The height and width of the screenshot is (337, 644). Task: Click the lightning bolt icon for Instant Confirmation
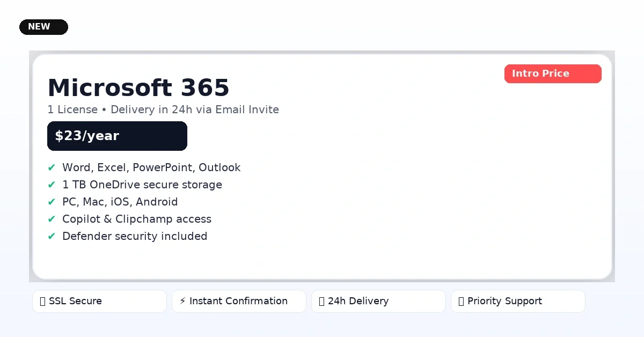182,301
